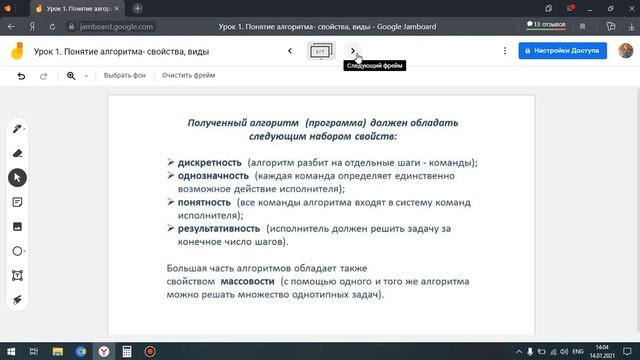
Task: Click the word 'дискретность' on the board
Action: [x=209, y=162]
